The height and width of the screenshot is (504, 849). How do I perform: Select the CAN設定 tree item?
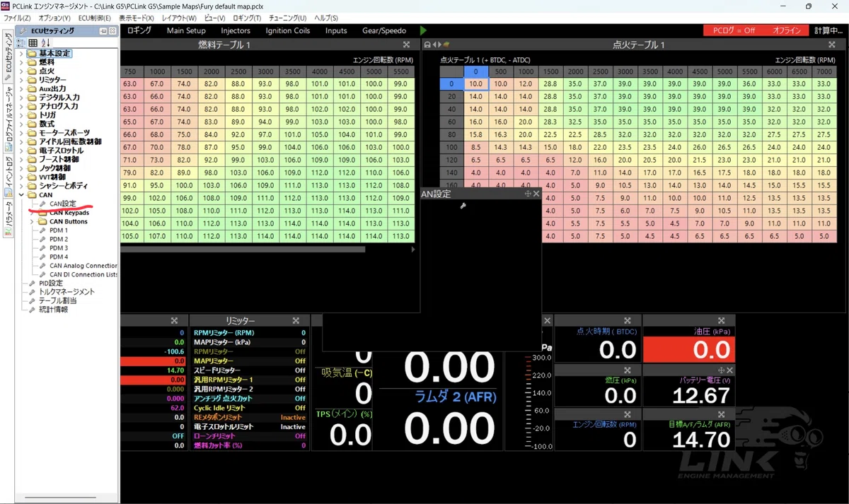63,204
